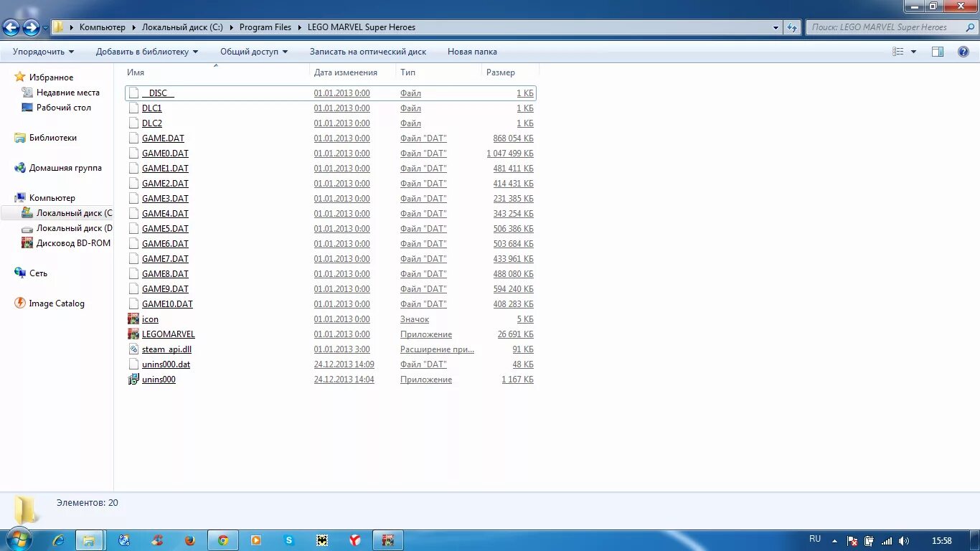
Task: Open Недавние места in the sidebar
Action: tap(68, 93)
